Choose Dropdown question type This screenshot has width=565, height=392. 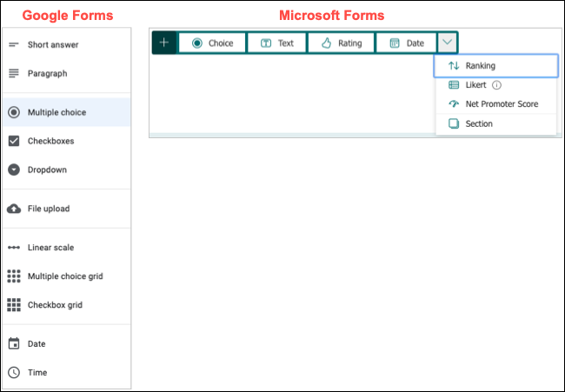(x=67, y=169)
